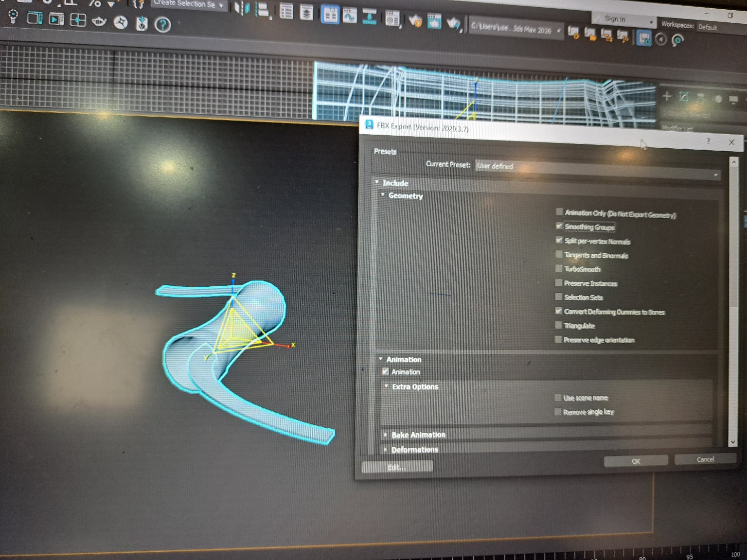Open the Render Setup teapot with gear icon
747x560 pixels.
click(x=415, y=20)
